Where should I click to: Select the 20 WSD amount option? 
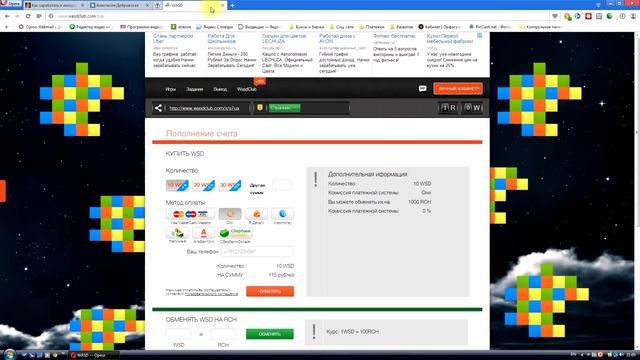(x=203, y=185)
